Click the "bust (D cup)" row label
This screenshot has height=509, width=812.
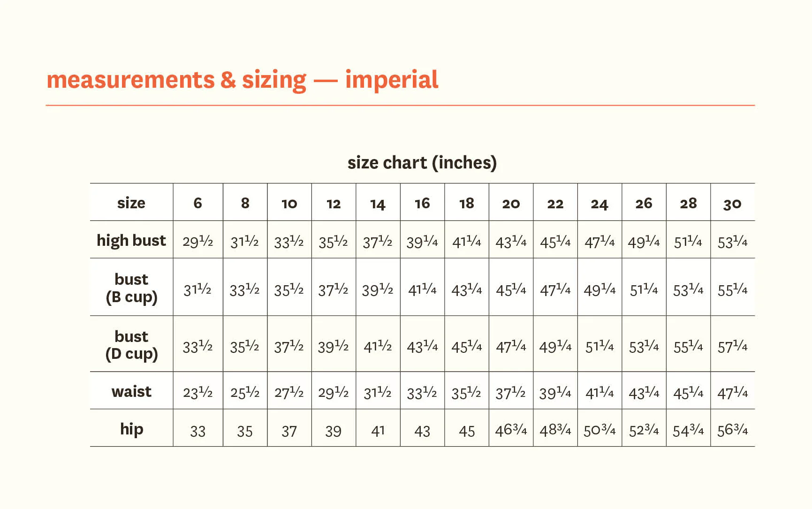click(x=131, y=345)
